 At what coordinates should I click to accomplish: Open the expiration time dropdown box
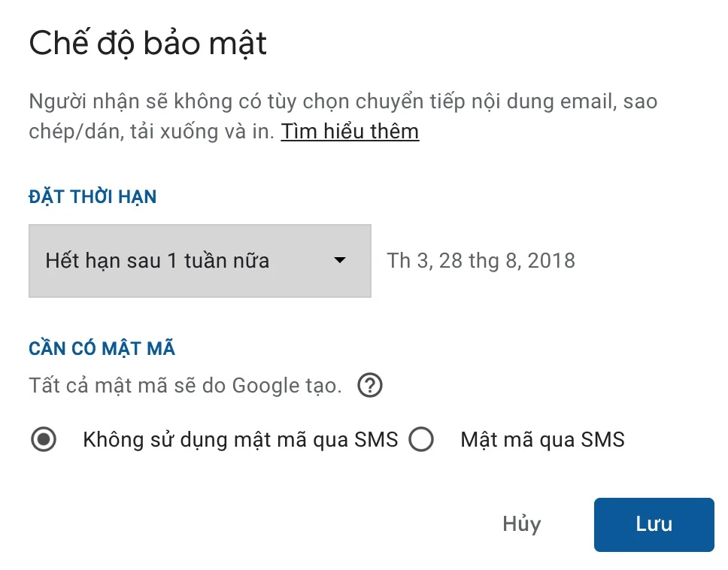199,261
